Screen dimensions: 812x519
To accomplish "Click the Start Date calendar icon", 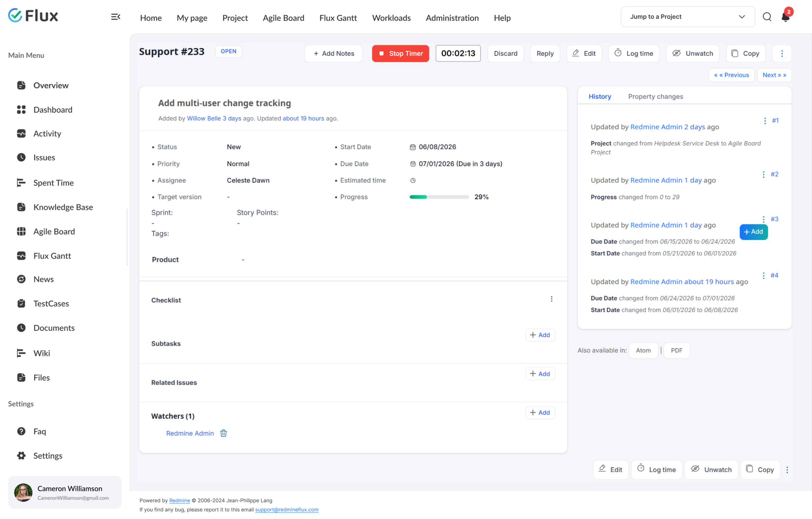I will 413,147.
